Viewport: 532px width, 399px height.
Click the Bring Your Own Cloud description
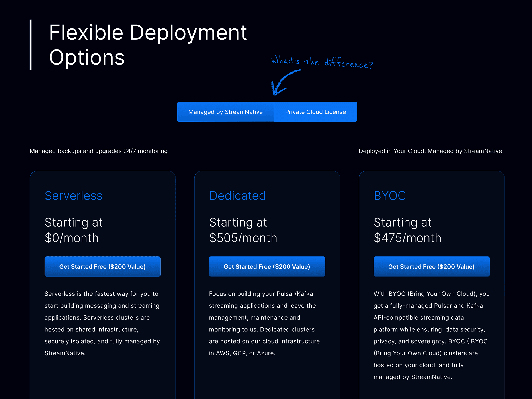coord(431,335)
